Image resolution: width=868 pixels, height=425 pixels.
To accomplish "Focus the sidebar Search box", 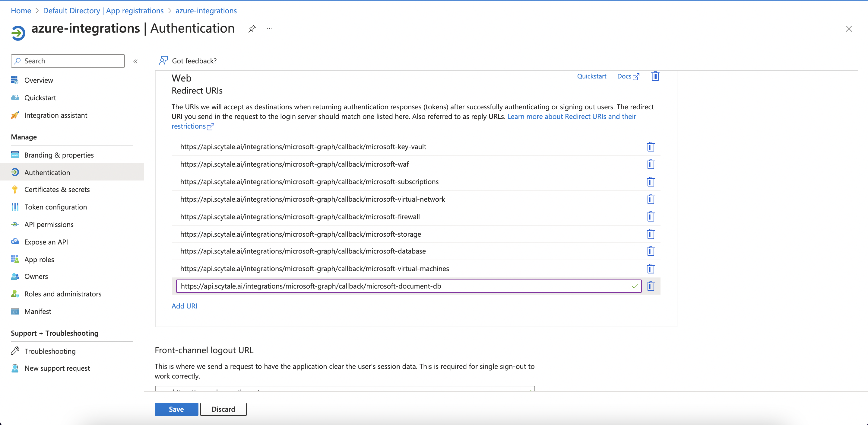I will coord(68,61).
